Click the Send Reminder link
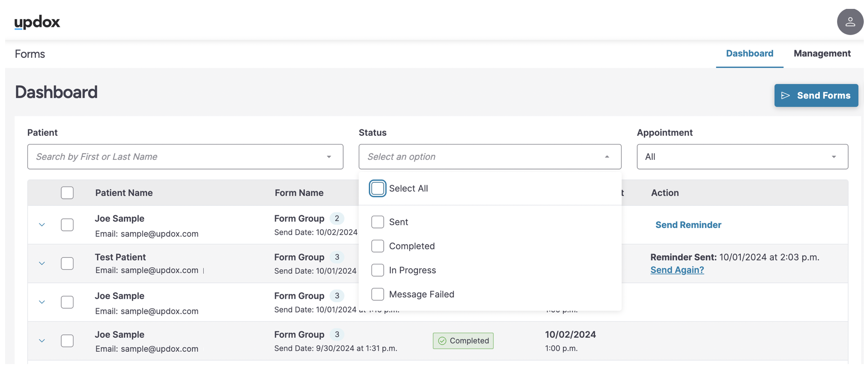Screen dimensions: 868x367 [x=688, y=225]
